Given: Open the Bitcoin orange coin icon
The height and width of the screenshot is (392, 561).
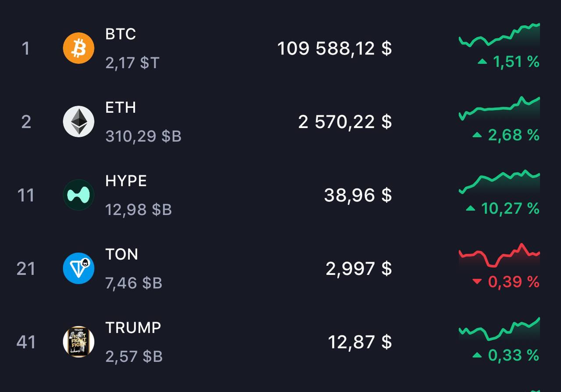Looking at the screenshot, I should (x=78, y=48).
